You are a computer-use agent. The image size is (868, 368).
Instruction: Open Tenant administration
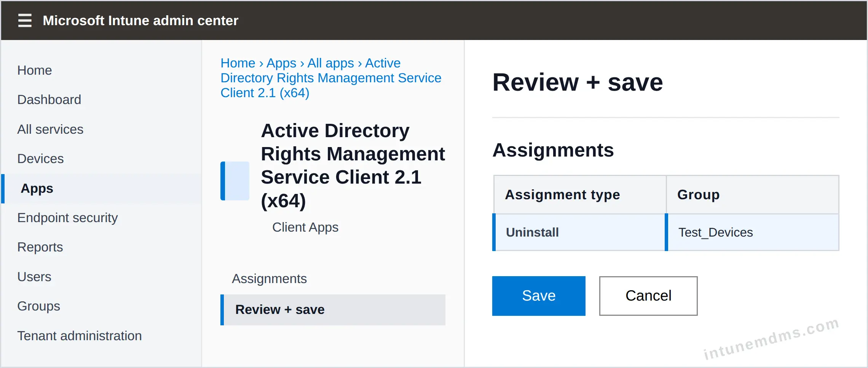[80, 336]
